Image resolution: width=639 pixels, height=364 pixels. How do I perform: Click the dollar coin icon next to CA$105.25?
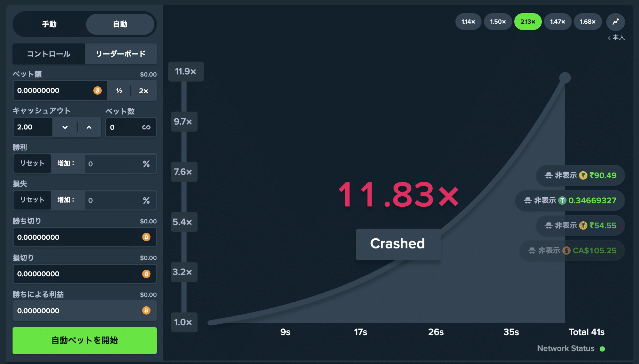tap(567, 251)
